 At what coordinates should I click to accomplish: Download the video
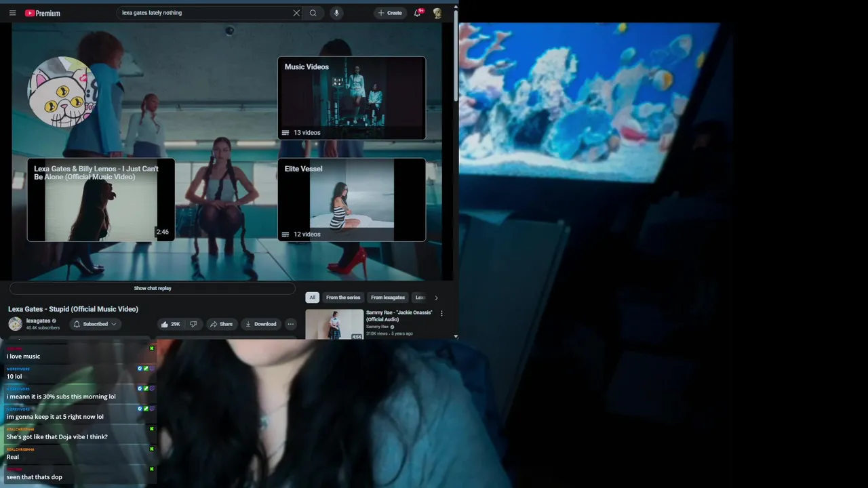click(260, 324)
